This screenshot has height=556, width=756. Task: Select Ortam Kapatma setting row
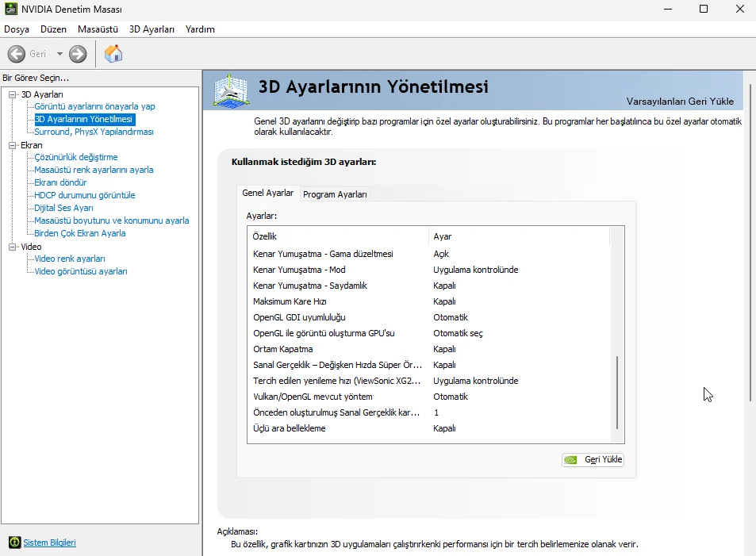[x=429, y=349]
